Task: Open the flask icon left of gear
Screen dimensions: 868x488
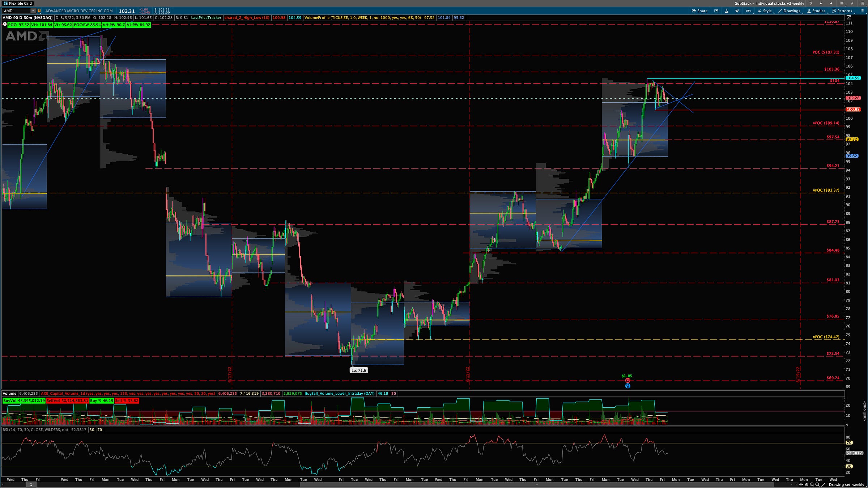Action: coord(727,11)
